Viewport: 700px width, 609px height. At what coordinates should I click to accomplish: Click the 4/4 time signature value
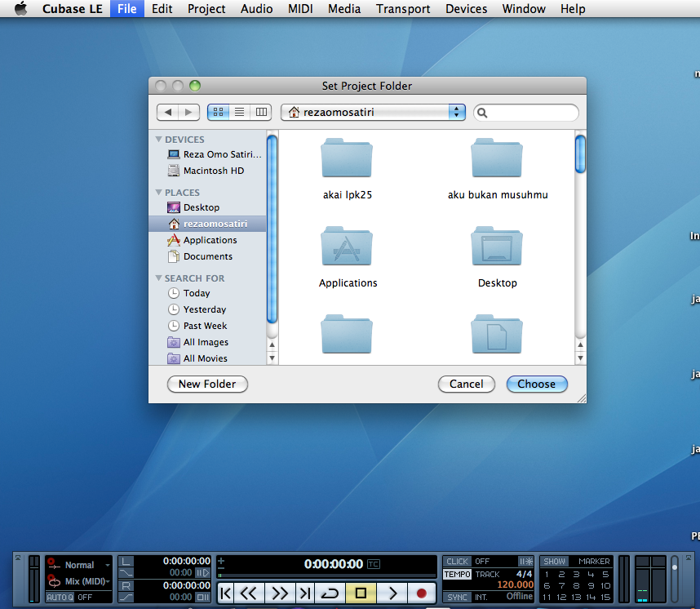click(524, 574)
